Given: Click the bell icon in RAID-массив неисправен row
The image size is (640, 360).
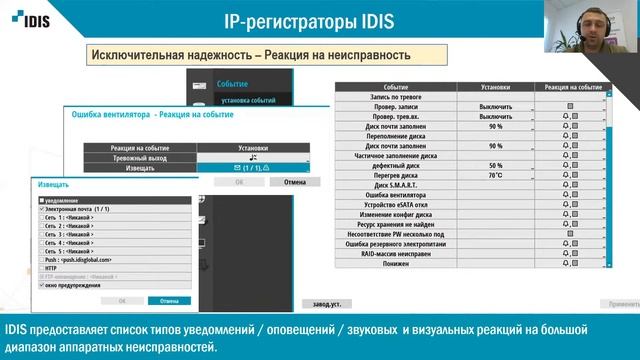Looking at the screenshot, I should [566, 253].
